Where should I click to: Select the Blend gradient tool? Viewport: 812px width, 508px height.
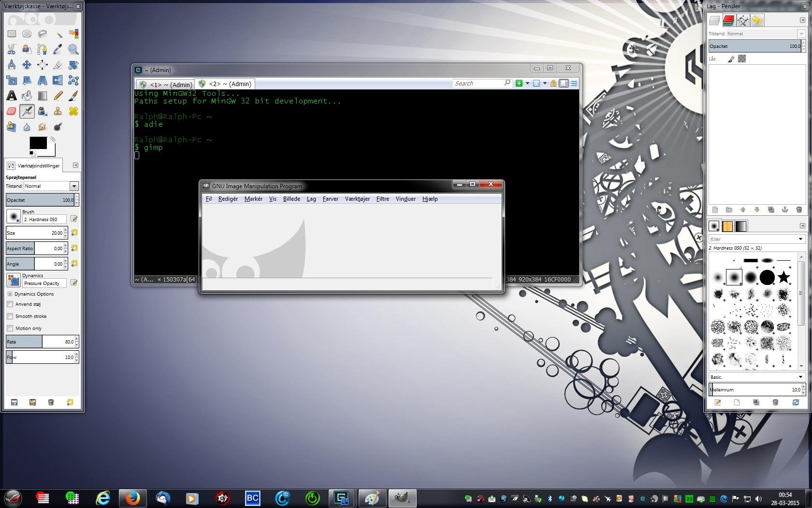[x=43, y=96]
